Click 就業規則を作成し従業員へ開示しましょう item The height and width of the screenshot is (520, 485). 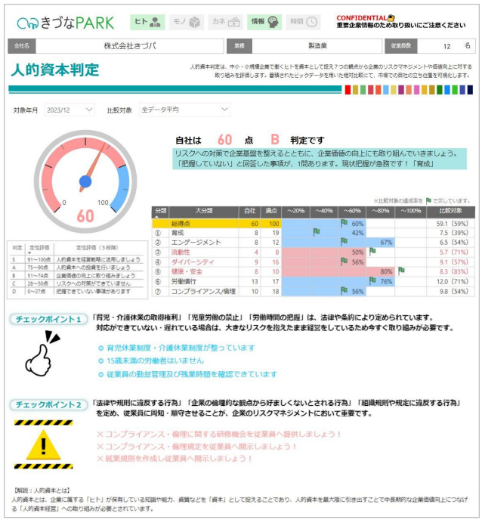[174, 459]
